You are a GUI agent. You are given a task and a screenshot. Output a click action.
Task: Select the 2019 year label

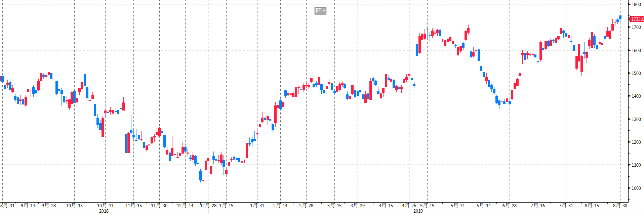tap(418, 211)
